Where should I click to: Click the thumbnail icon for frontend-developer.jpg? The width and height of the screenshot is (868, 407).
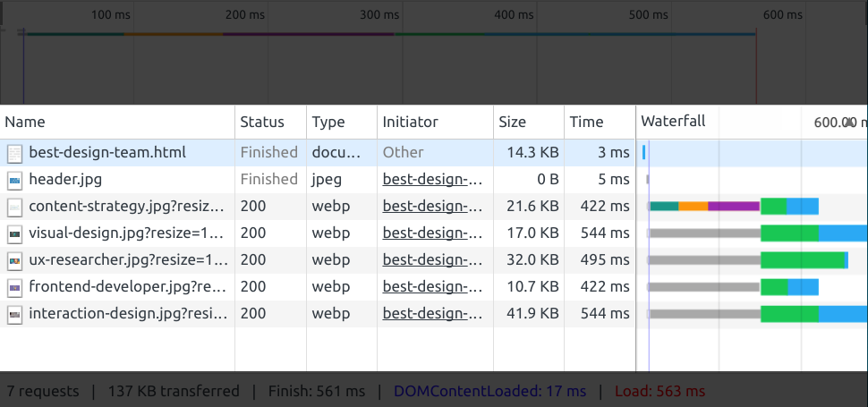(x=14, y=288)
